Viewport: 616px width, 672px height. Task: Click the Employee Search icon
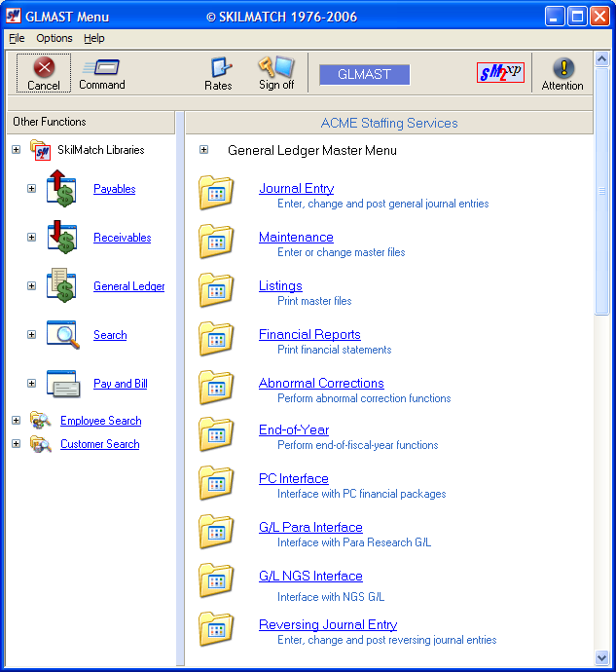pyautogui.click(x=40, y=421)
